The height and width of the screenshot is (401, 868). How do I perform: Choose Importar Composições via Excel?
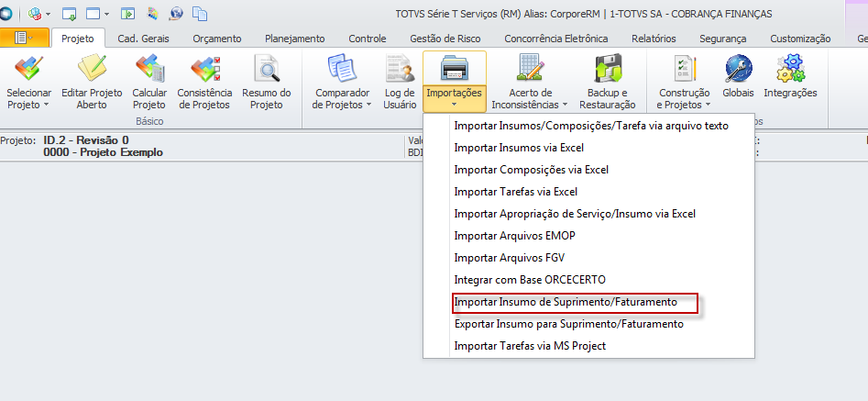click(589, 170)
